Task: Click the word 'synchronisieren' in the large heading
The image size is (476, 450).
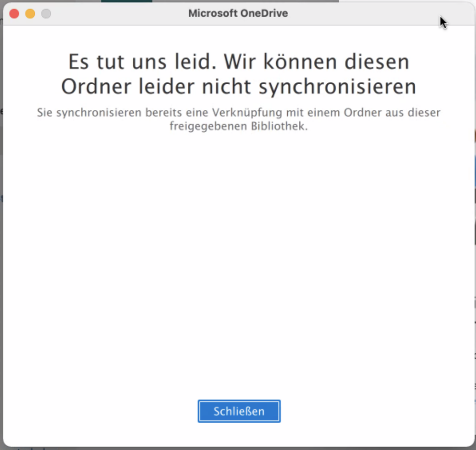Action: point(337,87)
